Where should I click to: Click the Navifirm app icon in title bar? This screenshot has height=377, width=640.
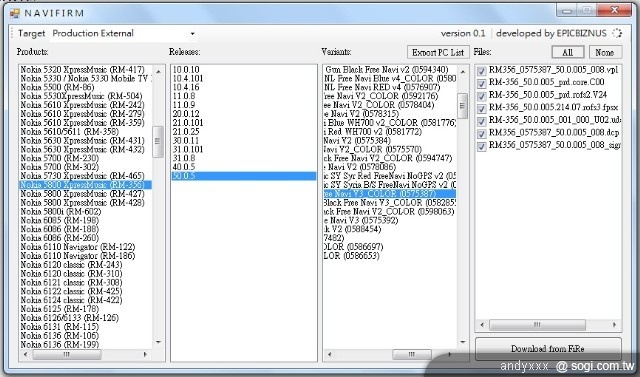tap(15, 13)
